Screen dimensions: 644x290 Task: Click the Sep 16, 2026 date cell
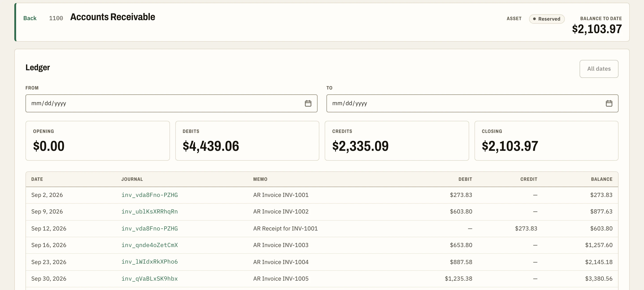[x=49, y=245]
